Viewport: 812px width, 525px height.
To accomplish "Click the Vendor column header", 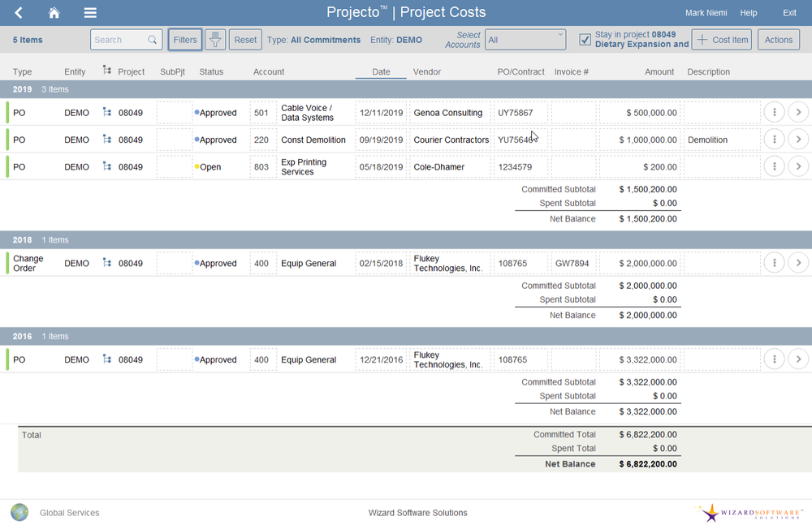I will pyautogui.click(x=427, y=71).
